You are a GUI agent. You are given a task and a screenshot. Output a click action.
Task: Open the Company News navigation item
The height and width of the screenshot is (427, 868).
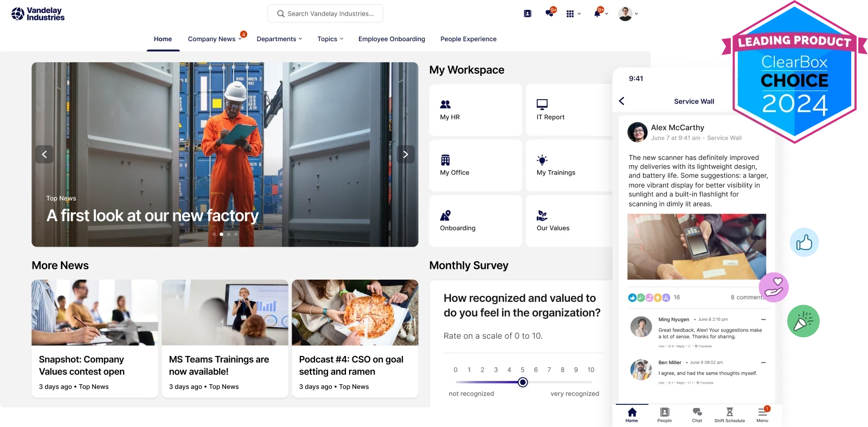pos(211,39)
